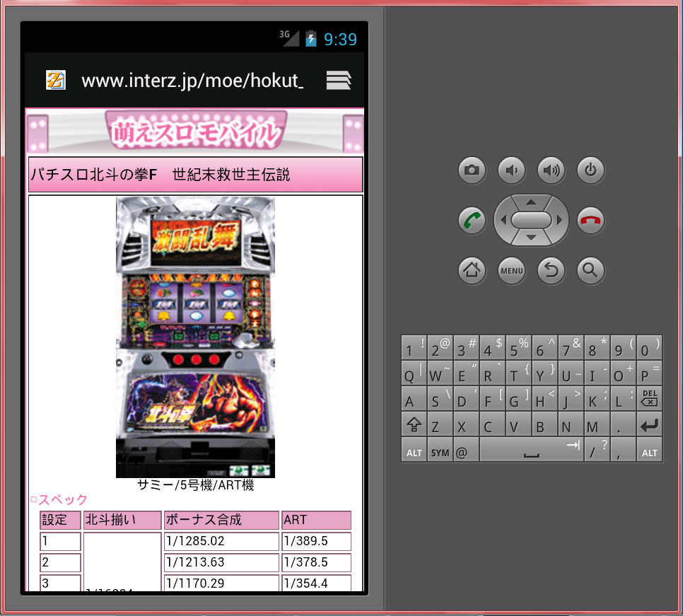Click the D-pad down arrow
Image resolution: width=683 pixels, height=616 pixels.
[x=531, y=238]
